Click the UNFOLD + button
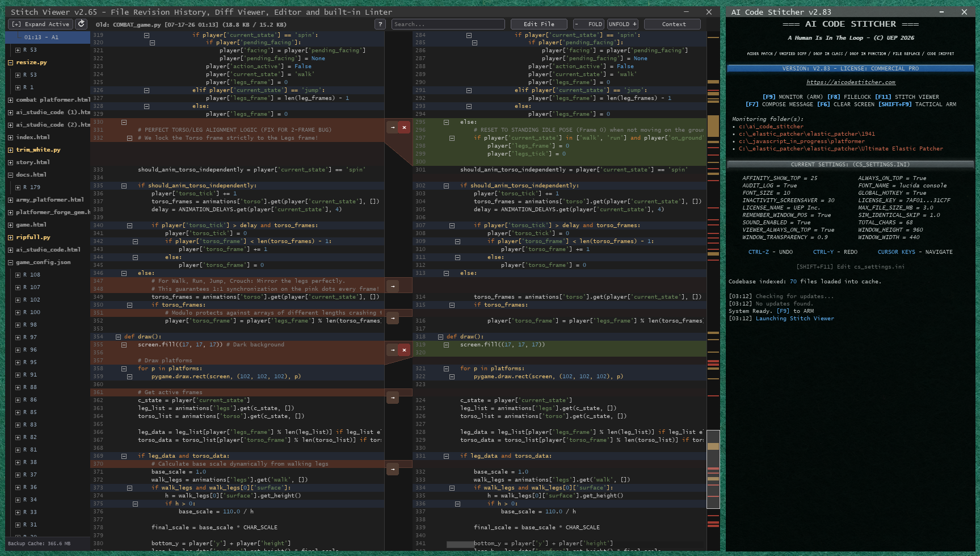 623,24
